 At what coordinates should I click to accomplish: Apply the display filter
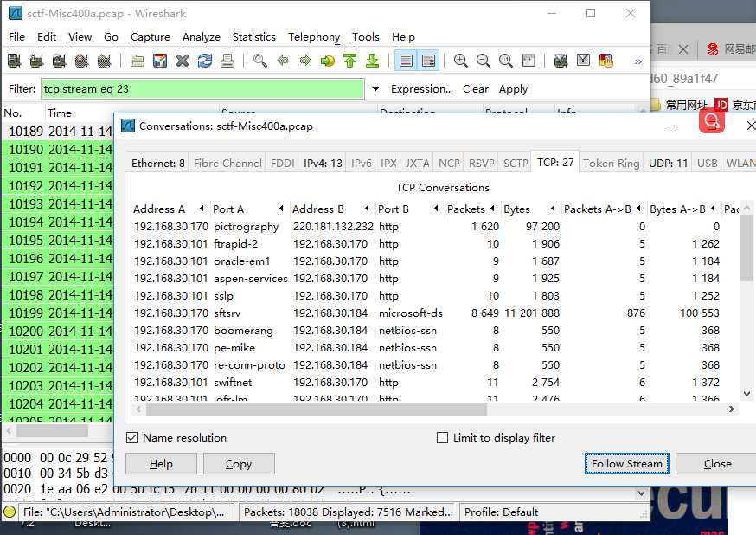pyautogui.click(x=513, y=89)
